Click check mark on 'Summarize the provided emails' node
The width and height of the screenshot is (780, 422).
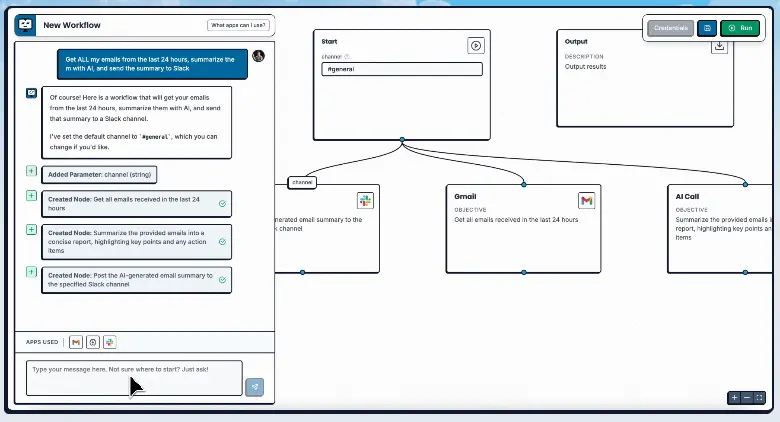click(x=222, y=242)
